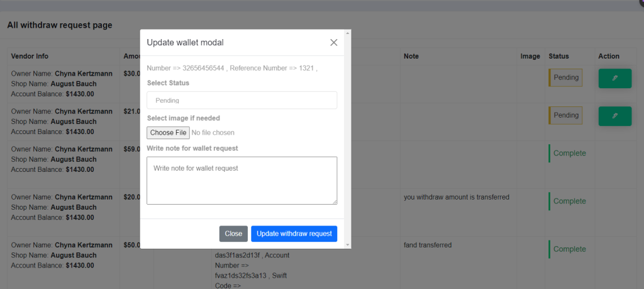This screenshot has height=289, width=644.
Task: Click 'Select image if needed' label
Action: (x=183, y=118)
